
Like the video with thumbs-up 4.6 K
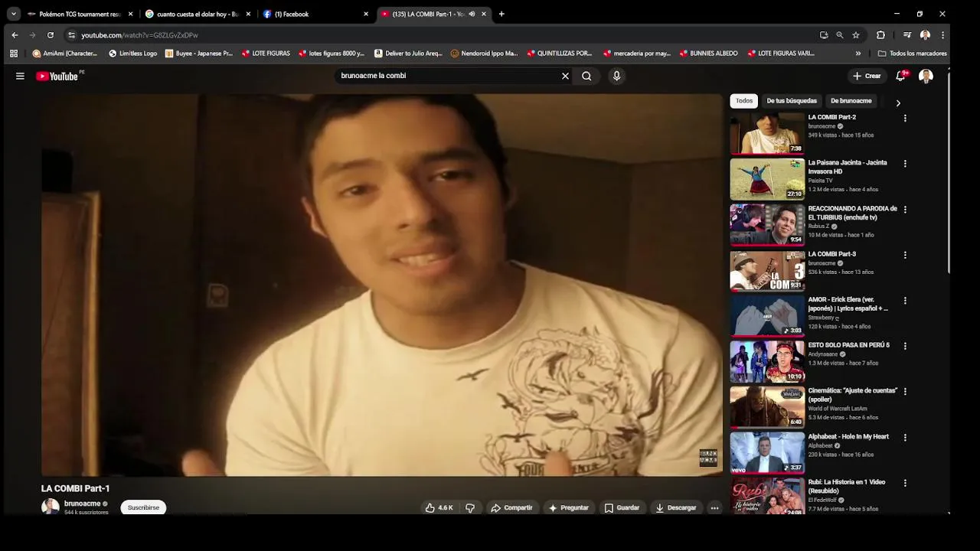tap(439, 507)
